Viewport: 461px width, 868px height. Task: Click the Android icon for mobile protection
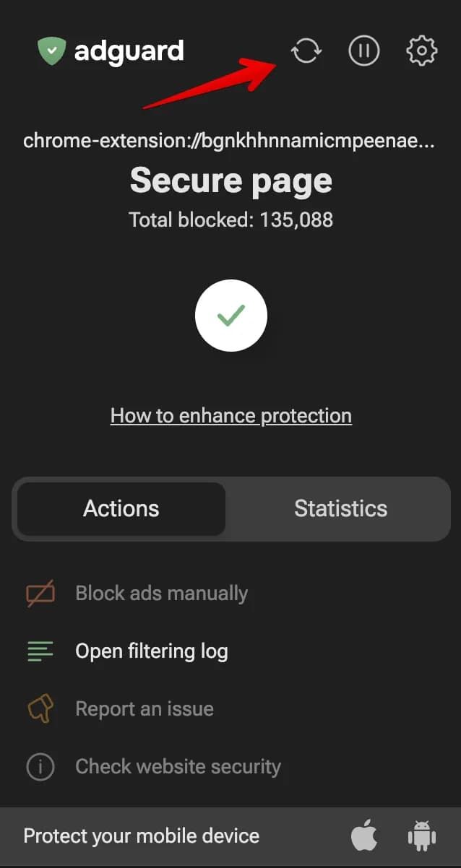coord(421,836)
